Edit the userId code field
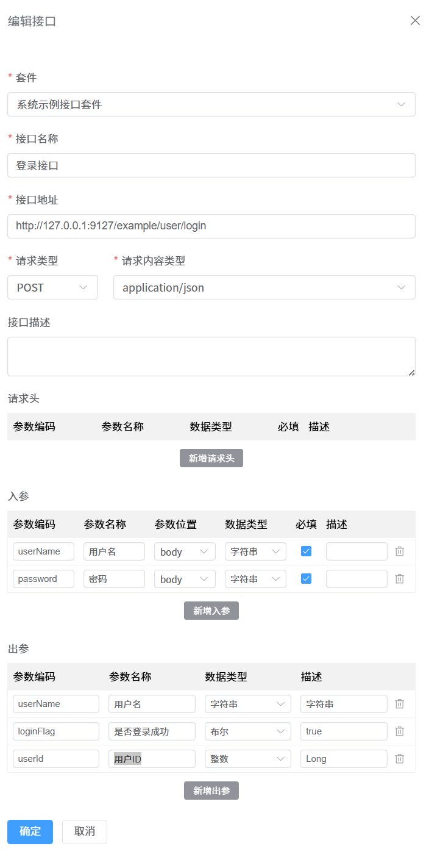The width and height of the screenshot is (429, 868). [x=56, y=759]
